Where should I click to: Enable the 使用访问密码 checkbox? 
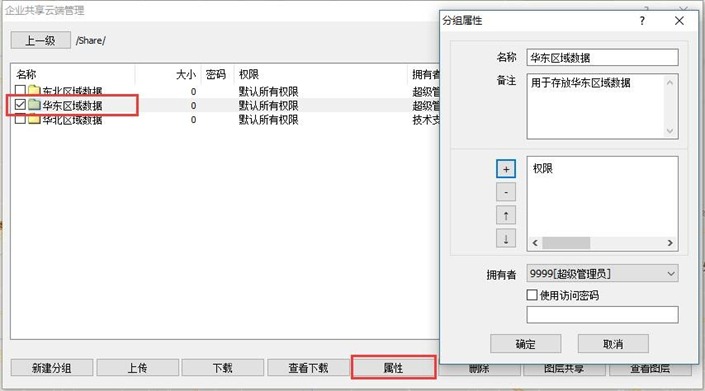click(x=532, y=295)
